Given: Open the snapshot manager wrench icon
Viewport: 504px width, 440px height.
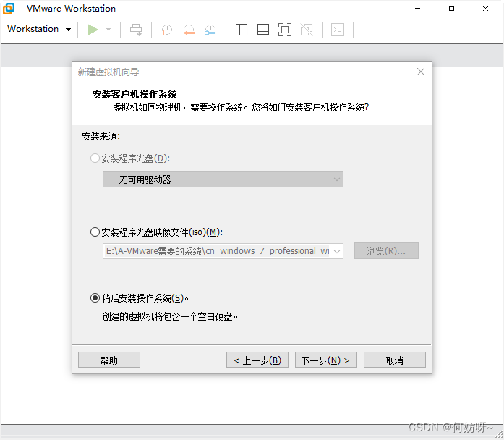Looking at the screenshot, I should click(x=210, y=30).
